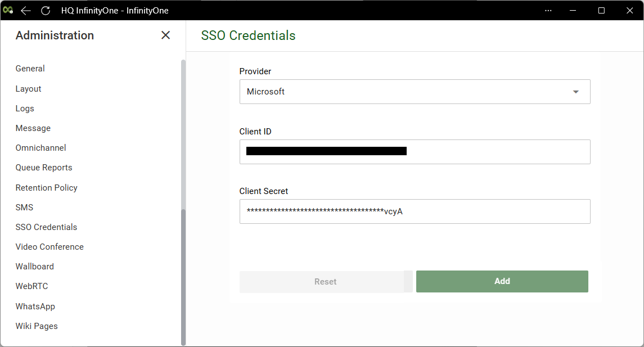644x347 pixels.
Task: Open WhatsApp settings
Action: (35, 307)
